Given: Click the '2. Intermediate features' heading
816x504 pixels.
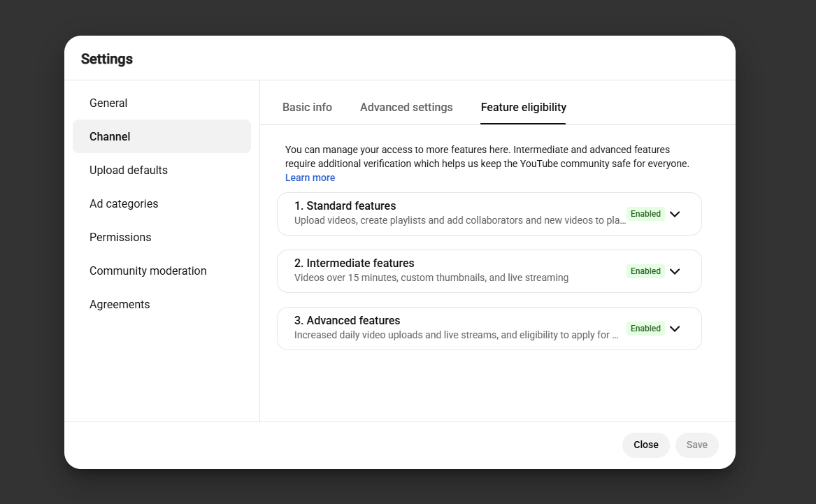Looking at the screenshot, I should [355, 263].
